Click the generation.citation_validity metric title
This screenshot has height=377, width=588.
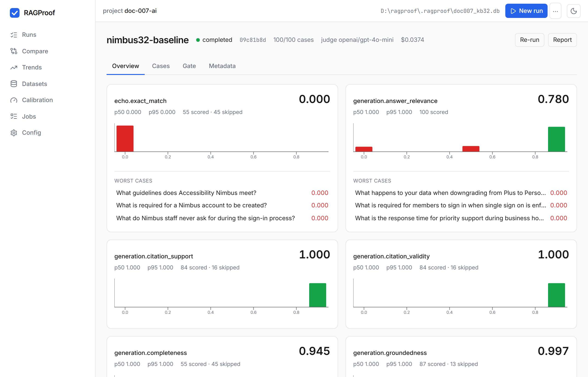[x=391, y=256]
